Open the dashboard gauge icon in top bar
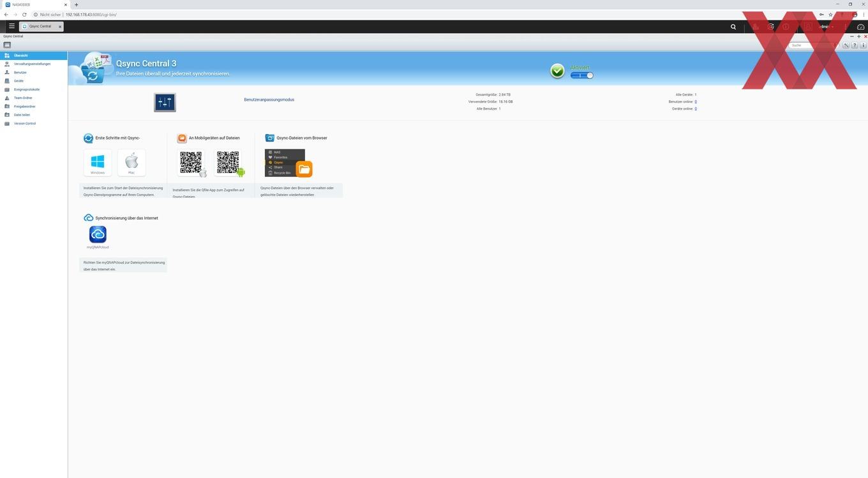 (x=860, y=27)
